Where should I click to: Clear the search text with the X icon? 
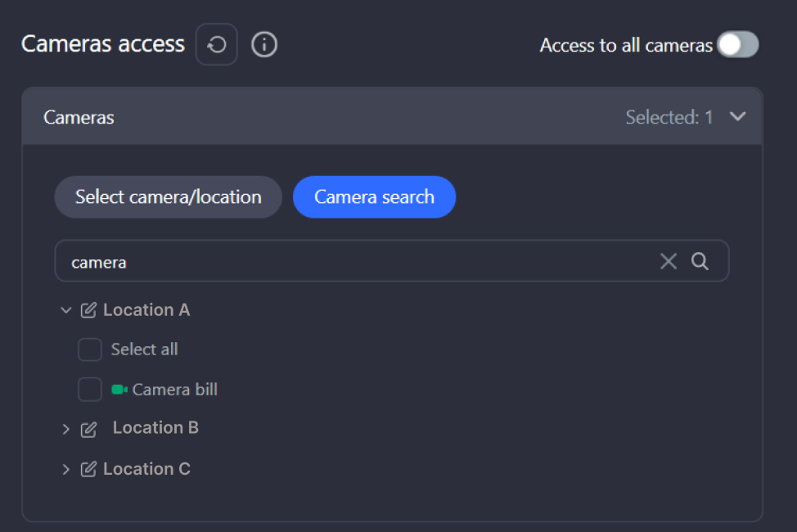[x=669, y=261]
